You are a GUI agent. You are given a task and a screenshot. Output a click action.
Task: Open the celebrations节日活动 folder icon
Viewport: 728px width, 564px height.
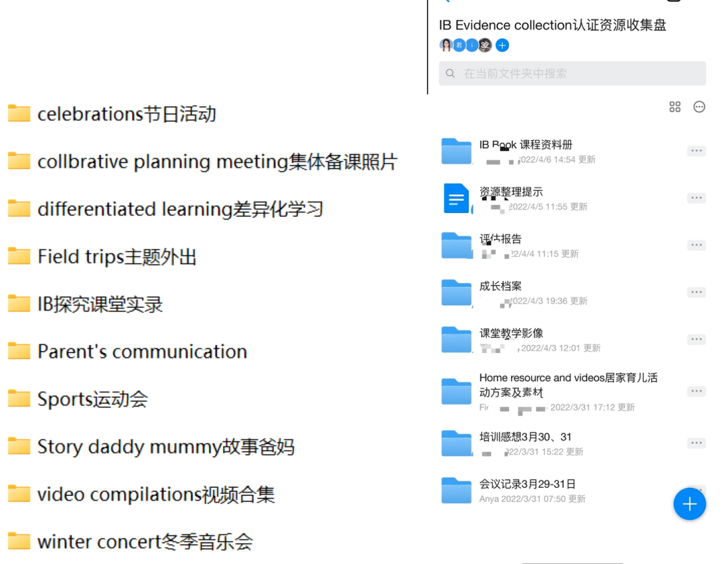pyautogui.click(x=20, y=114)
